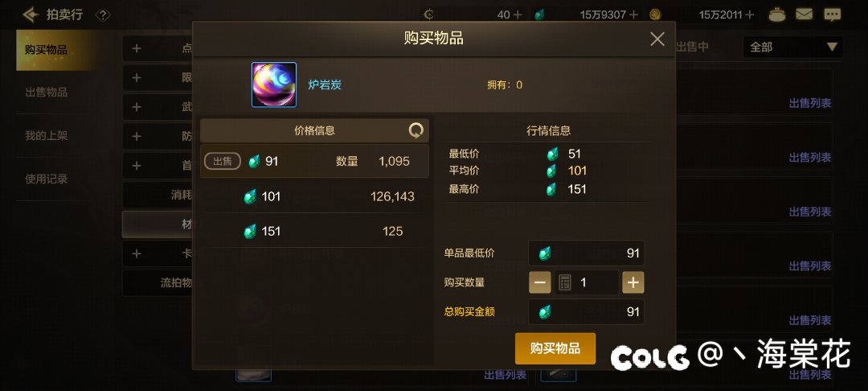Switch to 出售物品 tab
Image resolution: width=868 pixels, height=391 pixels.
pos(47,93)
